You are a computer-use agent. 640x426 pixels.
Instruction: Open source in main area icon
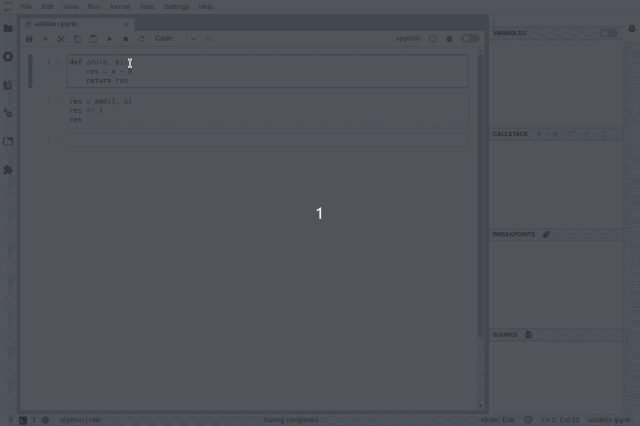pyautogui.click(x=529, y=335)
